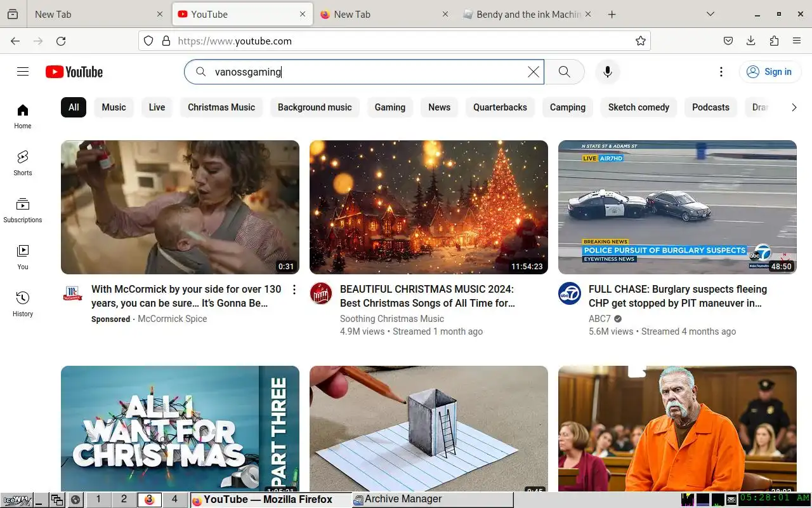The width and height of the screenshot is (812, 508).
Task: Open the police pursuit video thumbnail
Action: [x=678, y=207]
